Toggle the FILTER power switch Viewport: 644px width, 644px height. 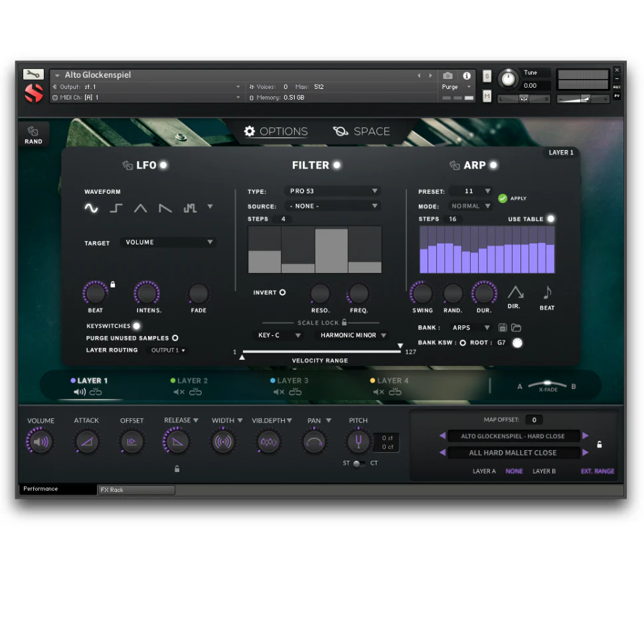coord(337,165)
